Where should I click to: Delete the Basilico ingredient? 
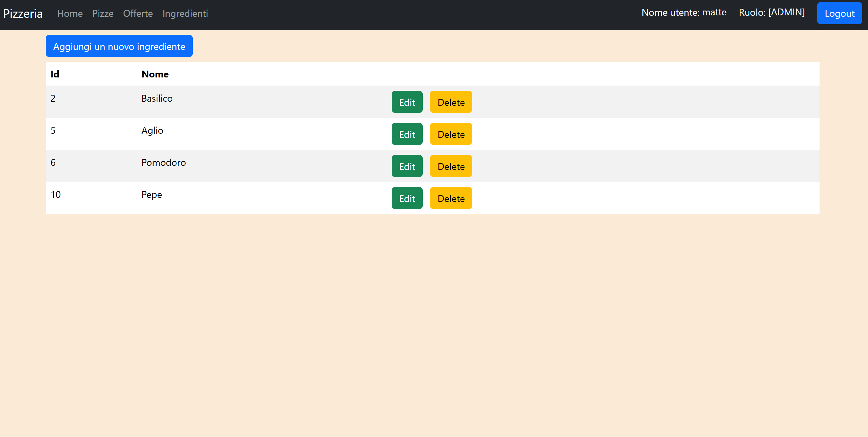pos(451,102)
